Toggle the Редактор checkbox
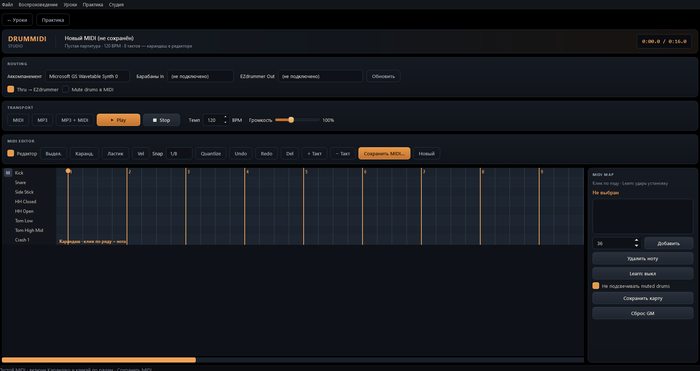 click(x=11, y=153)
